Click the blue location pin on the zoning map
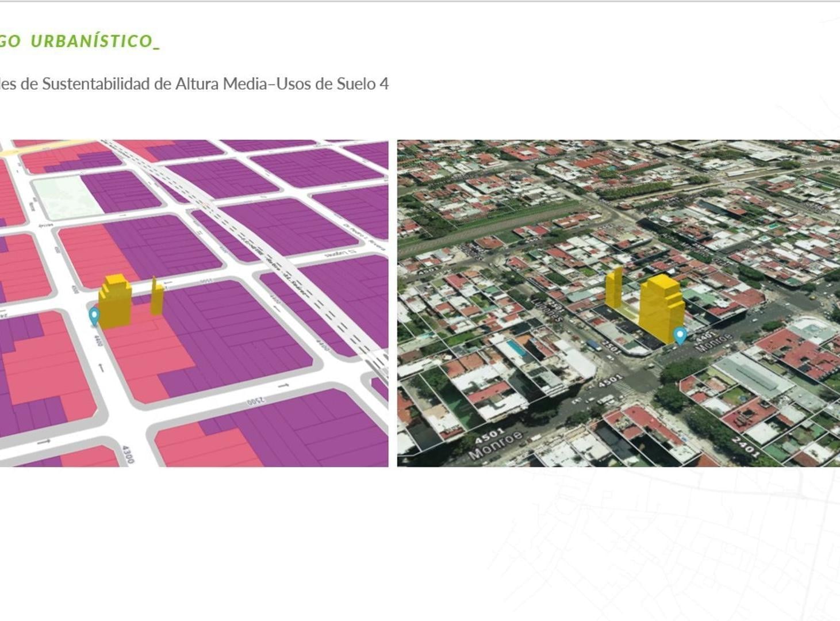This screenshot has width=840, height=621. pyautogui.click(x=94, y=316)
